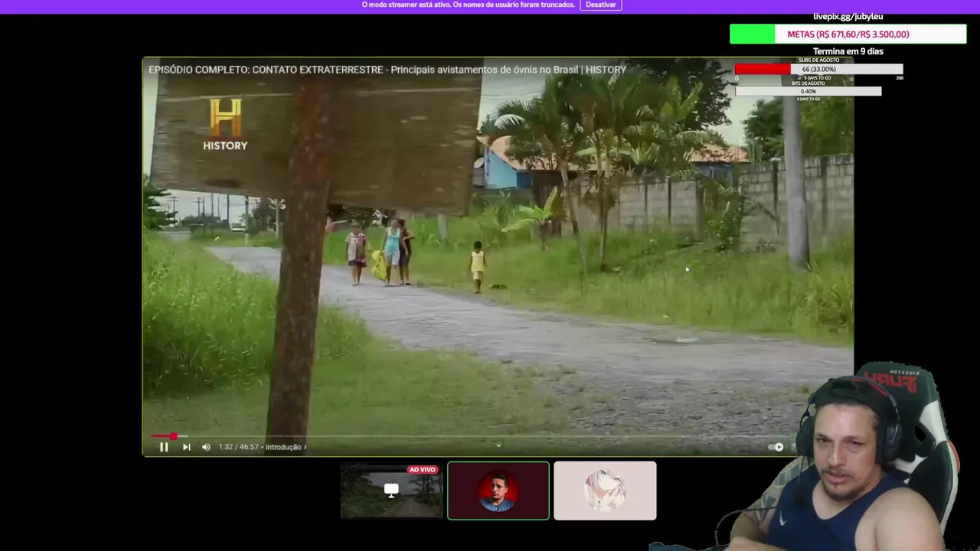Select the red-background man avatar tile

498,491
